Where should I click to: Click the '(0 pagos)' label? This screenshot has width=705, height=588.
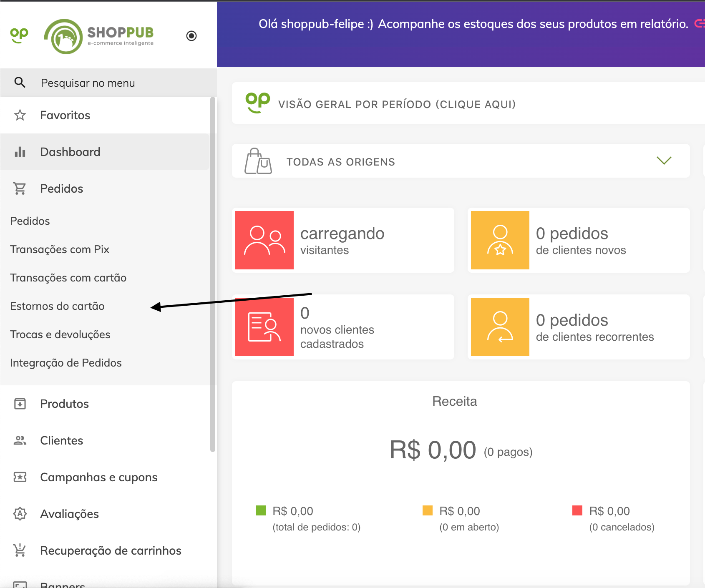tap(508, 452)
